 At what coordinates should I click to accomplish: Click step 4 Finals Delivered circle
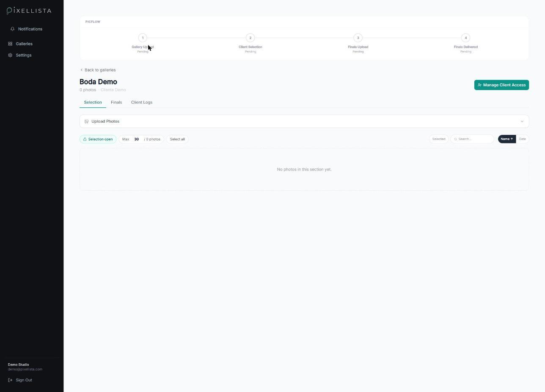point(465,38)
